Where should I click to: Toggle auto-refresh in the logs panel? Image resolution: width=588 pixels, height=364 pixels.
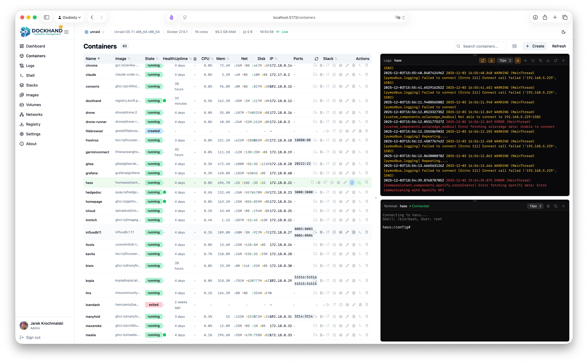[x=483, y=60]
